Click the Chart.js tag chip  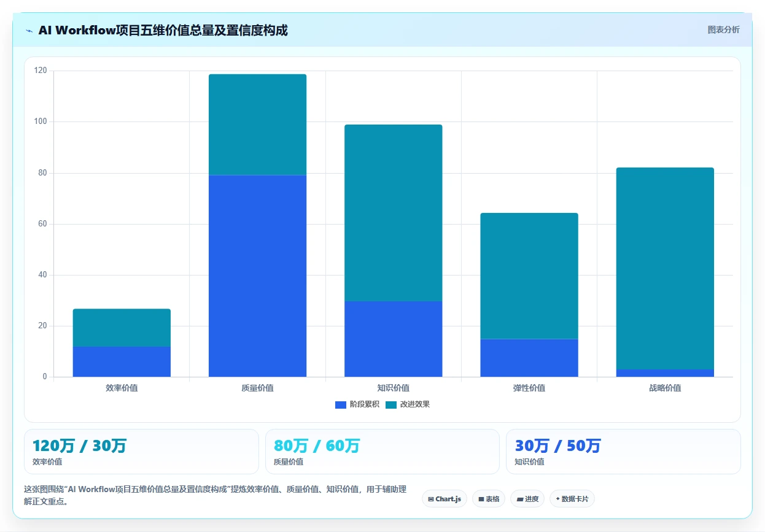pos(445,499)
